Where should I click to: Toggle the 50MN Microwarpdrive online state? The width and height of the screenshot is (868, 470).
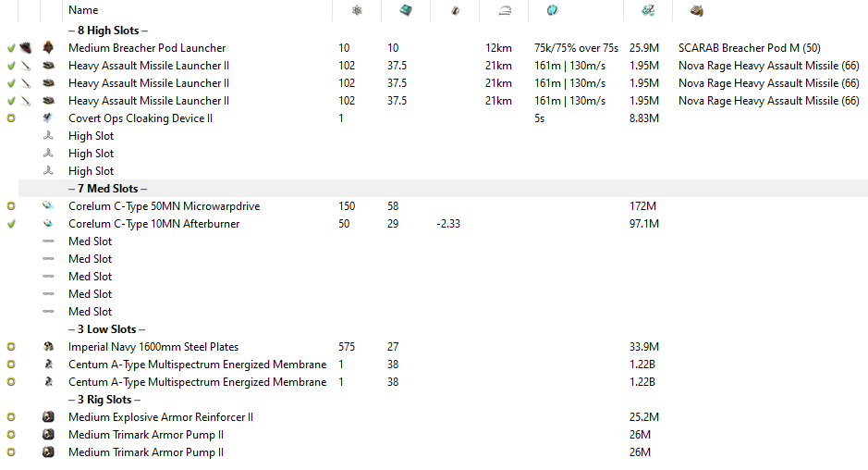point(10,205)
